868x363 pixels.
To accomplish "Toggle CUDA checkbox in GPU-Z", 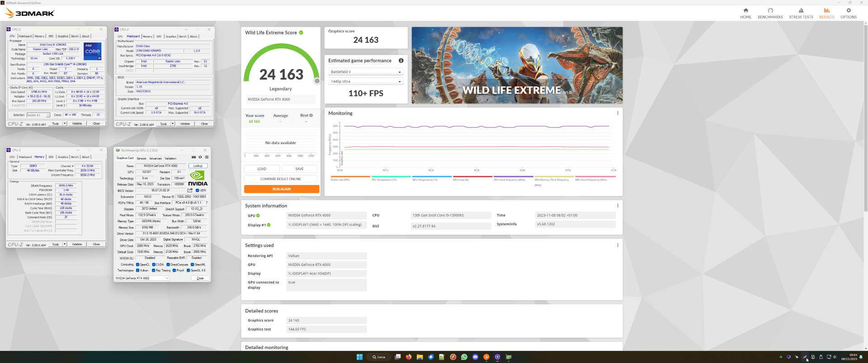I will (x=154, y=265).
